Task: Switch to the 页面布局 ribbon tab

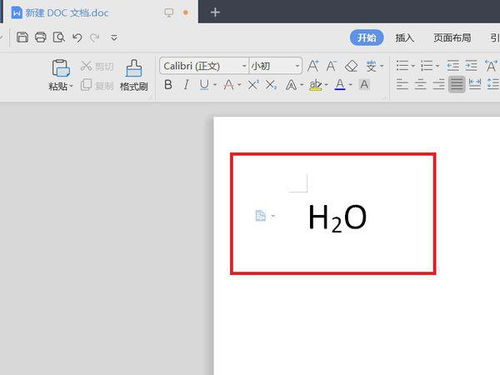Action: tap(452, 38)
